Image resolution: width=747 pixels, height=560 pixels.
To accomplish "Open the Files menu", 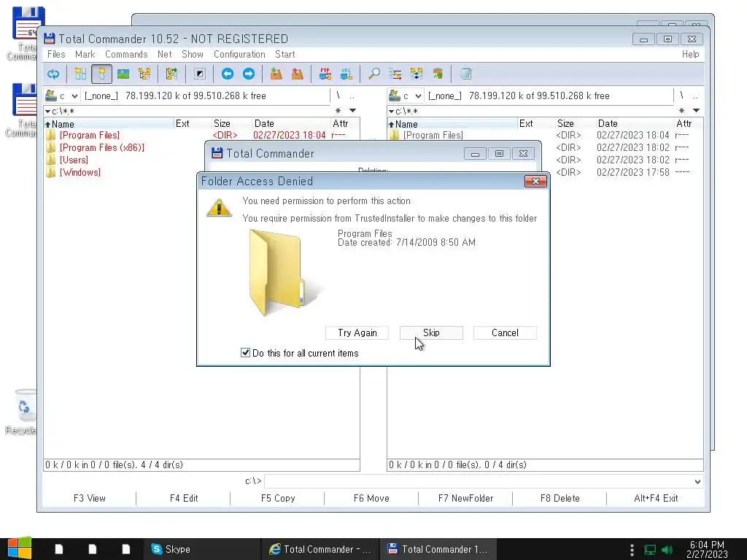I will 56,54.
